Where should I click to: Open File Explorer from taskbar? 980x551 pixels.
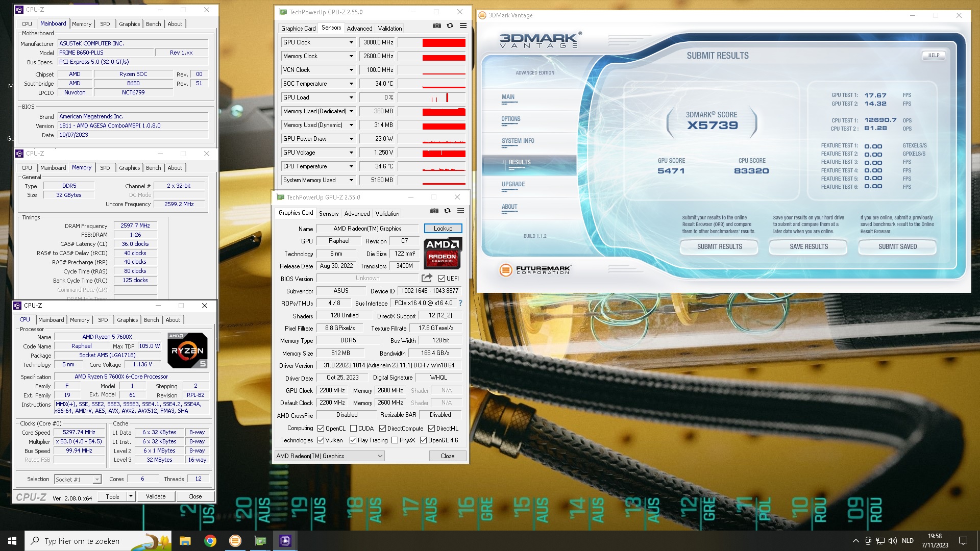(x=185, y=541)
